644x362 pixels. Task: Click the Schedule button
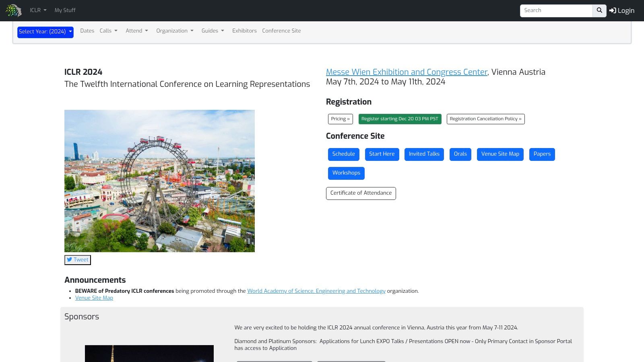tap(343, 154)
